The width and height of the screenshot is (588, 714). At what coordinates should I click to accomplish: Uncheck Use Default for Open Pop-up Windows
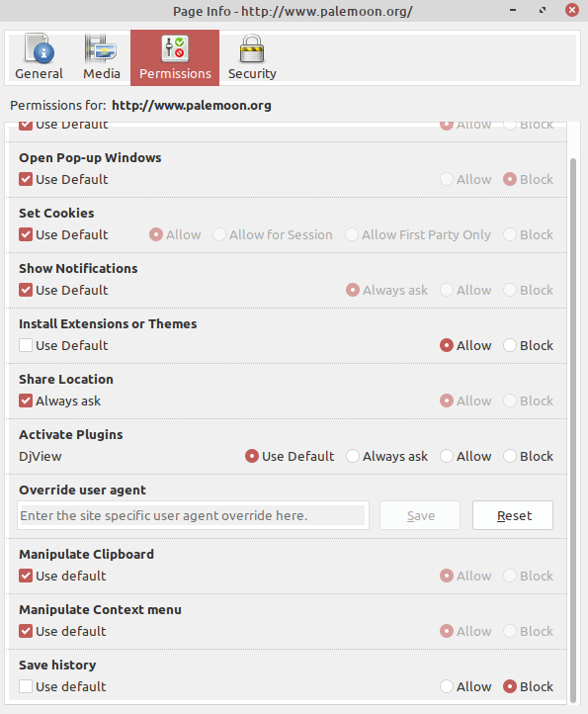click(x=26, y=179)
